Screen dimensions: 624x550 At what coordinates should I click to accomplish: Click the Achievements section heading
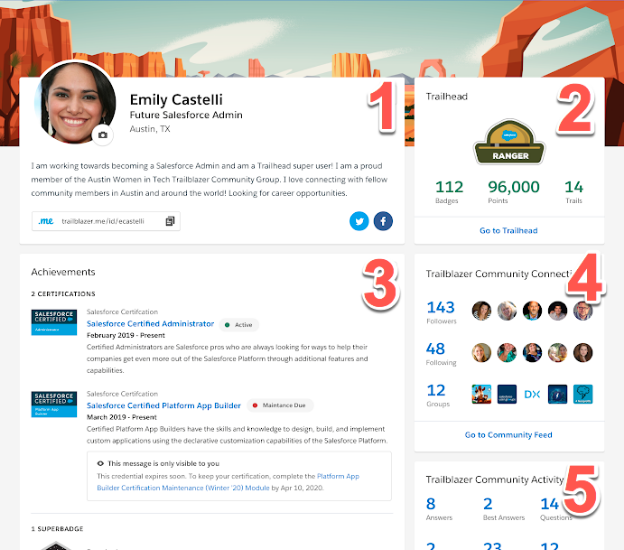(63, 272)
